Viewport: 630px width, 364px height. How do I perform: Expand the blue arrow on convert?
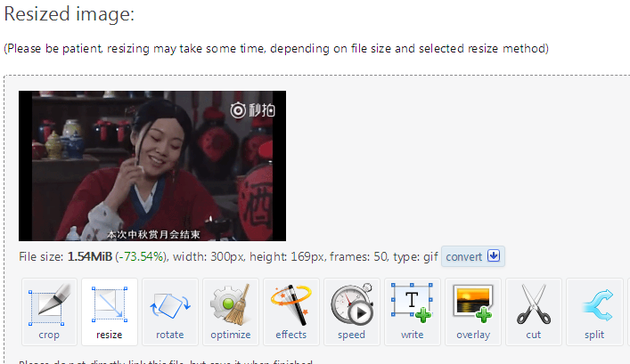click(494, 255)
